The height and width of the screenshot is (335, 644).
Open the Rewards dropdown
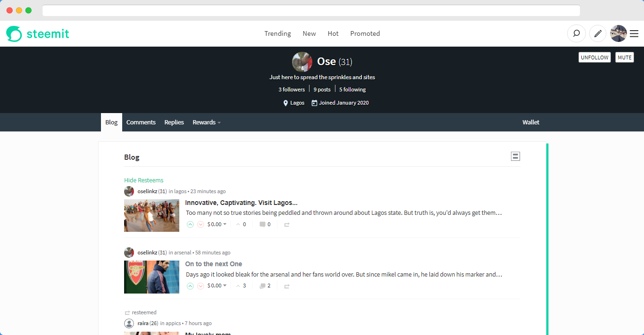[206, 122]
